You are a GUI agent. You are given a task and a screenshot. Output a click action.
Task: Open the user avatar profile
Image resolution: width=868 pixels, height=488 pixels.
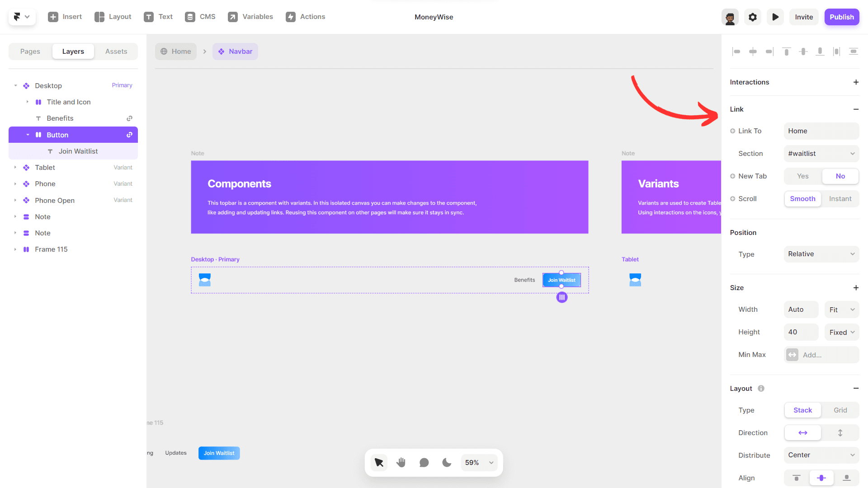point(730,17)
